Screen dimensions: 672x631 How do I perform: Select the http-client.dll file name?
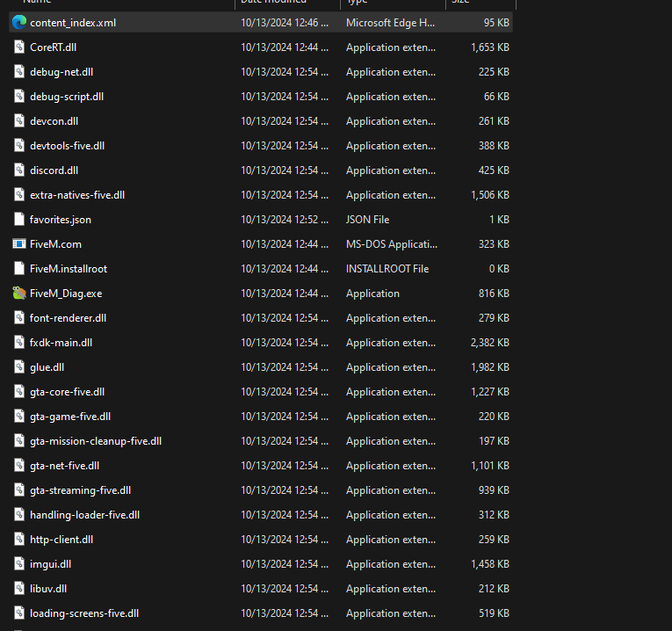tap(61, 540)
